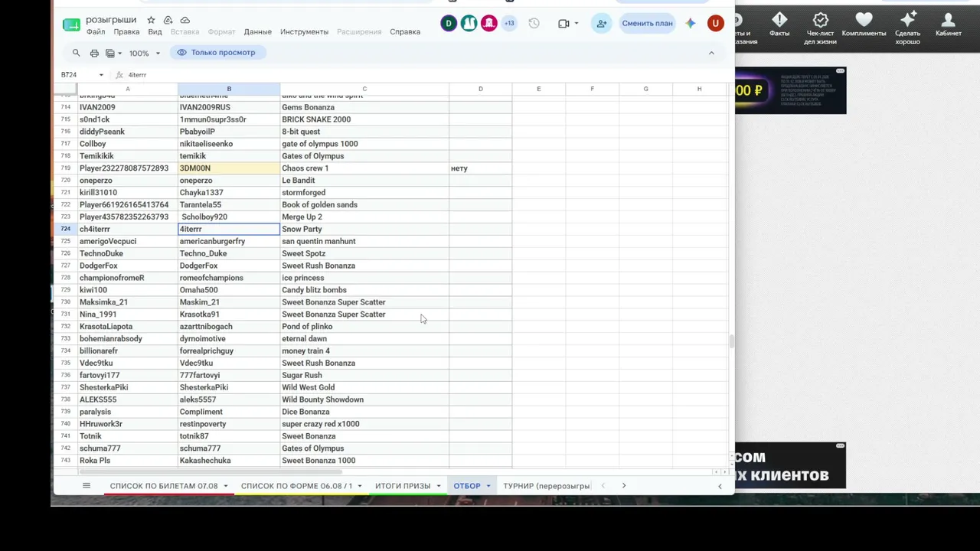
Task: Click the vertical scrollbar thumb
Action: [731, 341]
